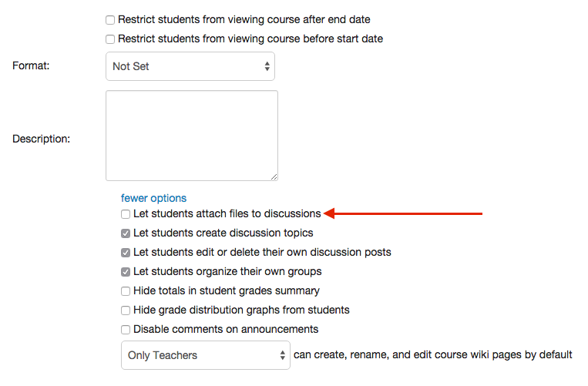Open the Format dropdown showing Not Set

pyautogui.click(x=190, y=66)
